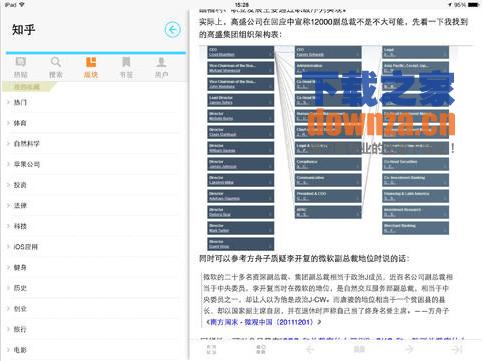Open the first tab with chat bubble icon
Image resolution: width=483 pixels, height=361 pixels.
coord(21,68)
